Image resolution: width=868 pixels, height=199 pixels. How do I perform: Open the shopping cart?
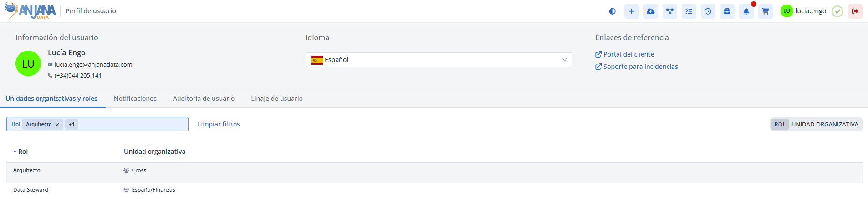(x=765, y=11)
